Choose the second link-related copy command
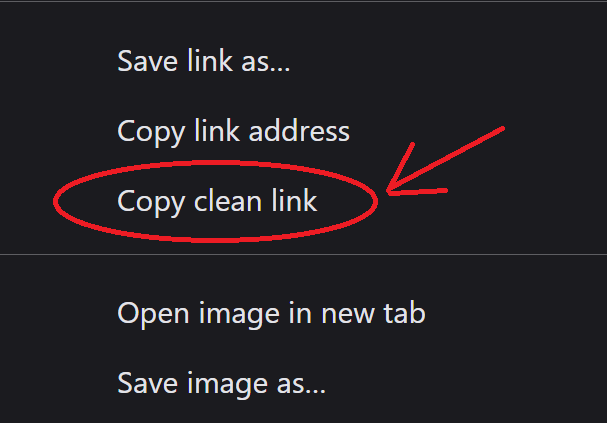This screenshot has width=607, height=423. point(304,201)
